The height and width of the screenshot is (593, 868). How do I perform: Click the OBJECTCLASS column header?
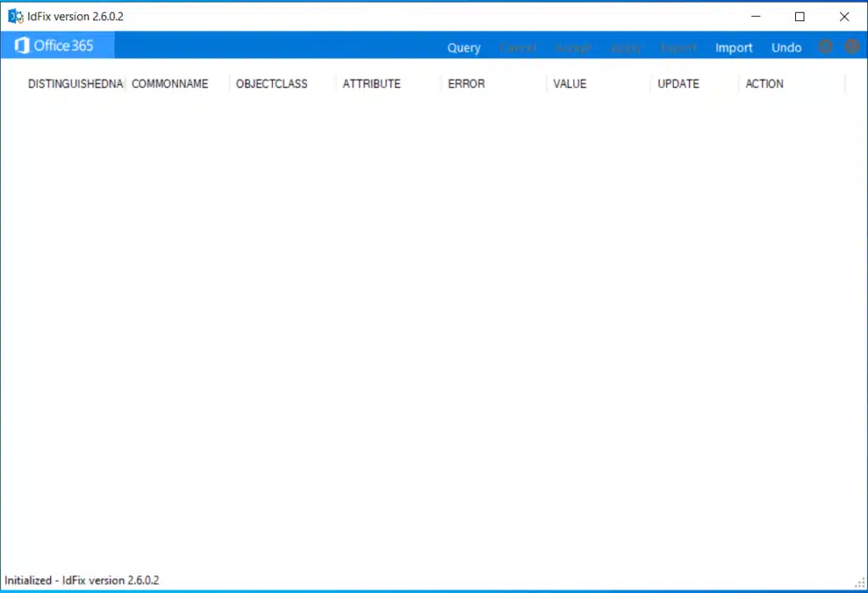271,84
